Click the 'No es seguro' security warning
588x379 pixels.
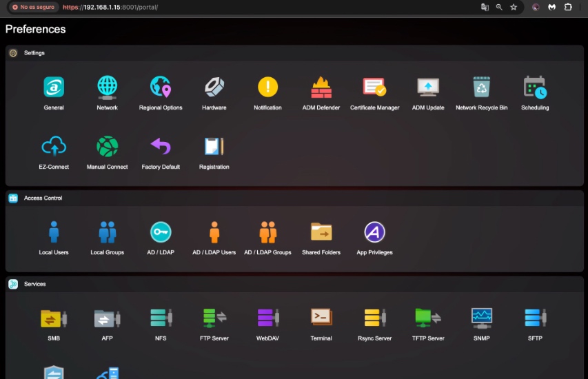[x=33, y=7]
